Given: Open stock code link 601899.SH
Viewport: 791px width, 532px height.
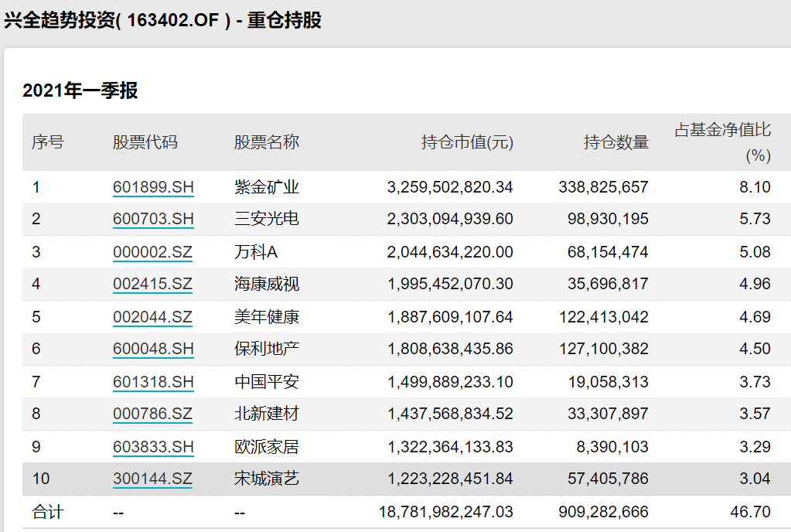Looking at the screenshot, I should (x=153, y=187).
